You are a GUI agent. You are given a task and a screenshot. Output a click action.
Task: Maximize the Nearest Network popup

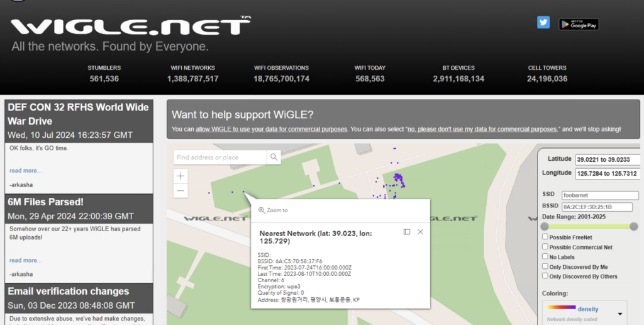pyautogui.click(x=407, y=232)
